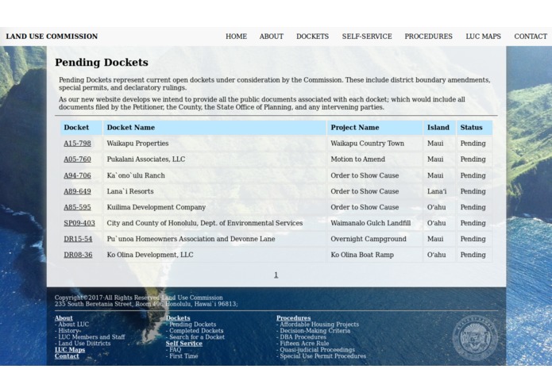The width and height of the screenshot is (552, 392).
Task: Go to page 1 in pagination
Action: click(x=276, y=275)
